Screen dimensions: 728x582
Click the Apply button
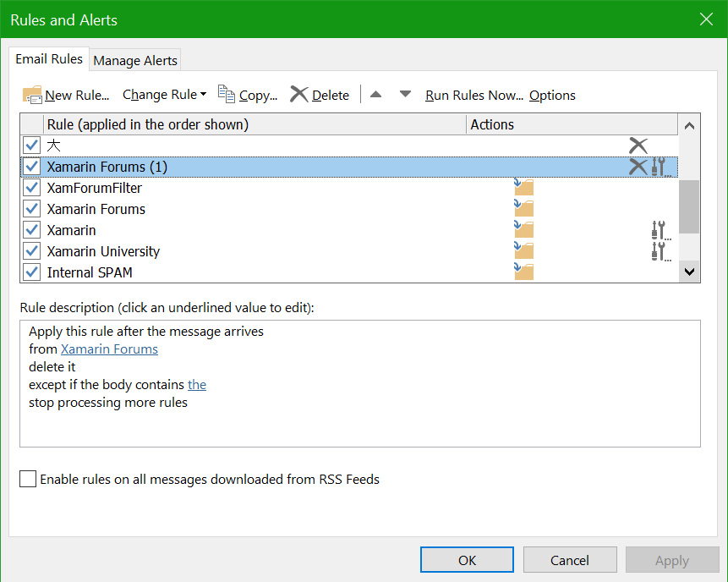click(672, 560)
